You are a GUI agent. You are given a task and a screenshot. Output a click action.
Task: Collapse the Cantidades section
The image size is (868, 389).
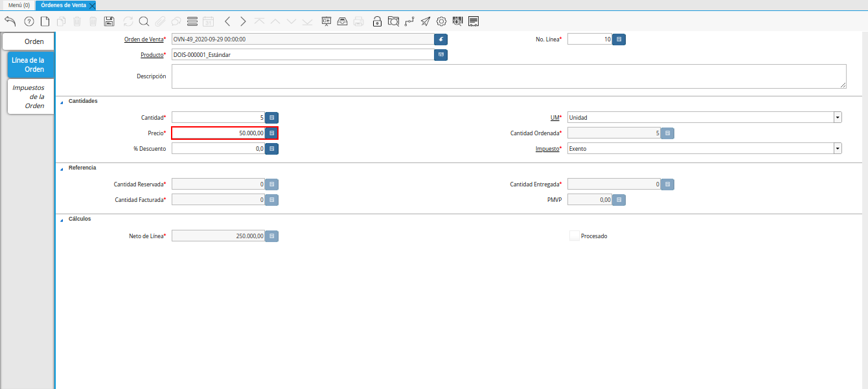pyautogui.click(x=62, y=102)
